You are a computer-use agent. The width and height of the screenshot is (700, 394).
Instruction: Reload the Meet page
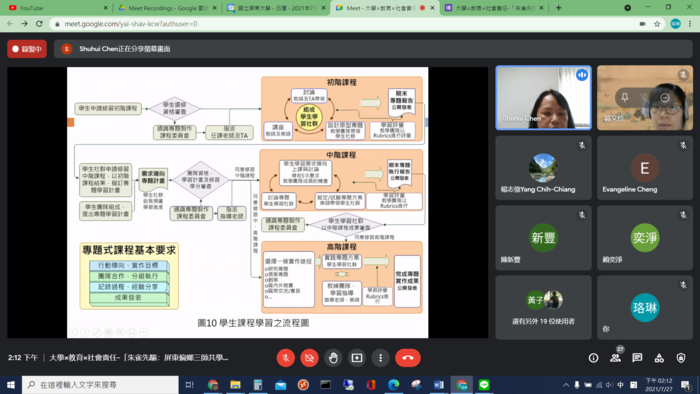(39, 24)
